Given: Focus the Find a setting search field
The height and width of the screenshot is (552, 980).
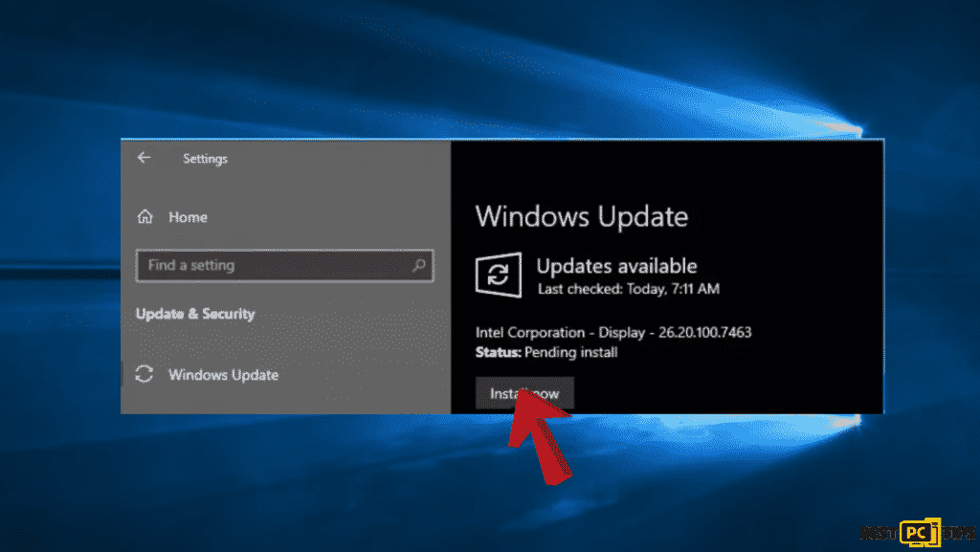Looking at the screenshot, I should [x=285, y=265].
